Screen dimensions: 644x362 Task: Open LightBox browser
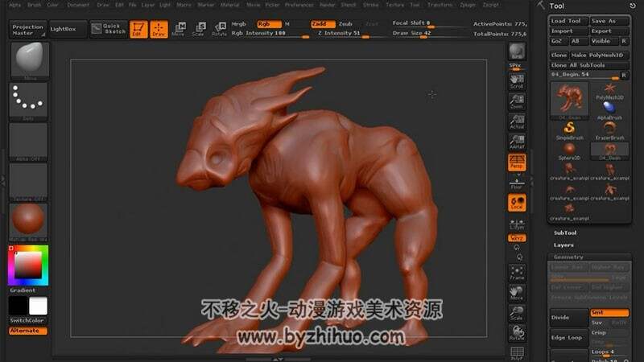coord(68,29)
